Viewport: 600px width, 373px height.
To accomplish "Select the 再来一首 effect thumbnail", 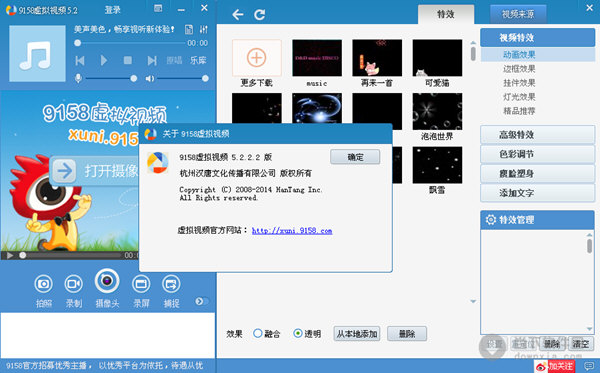I will [x=377, y=58].
